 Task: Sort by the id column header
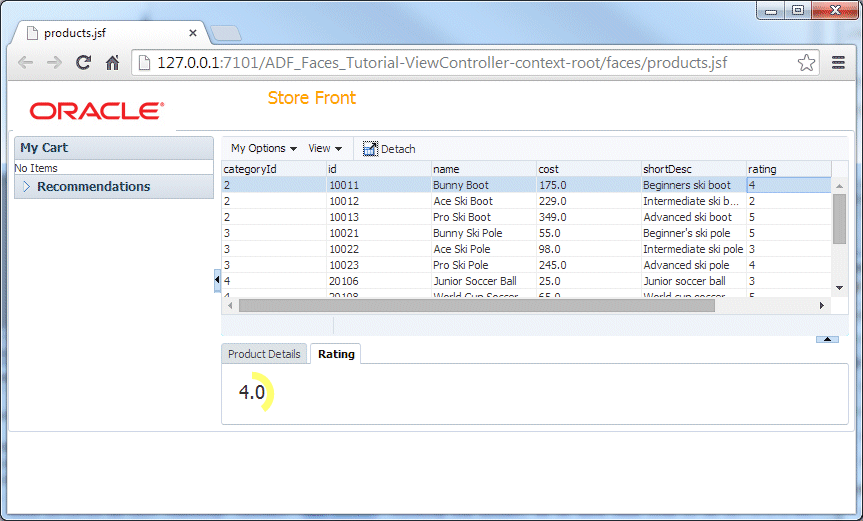click(378, 169)
